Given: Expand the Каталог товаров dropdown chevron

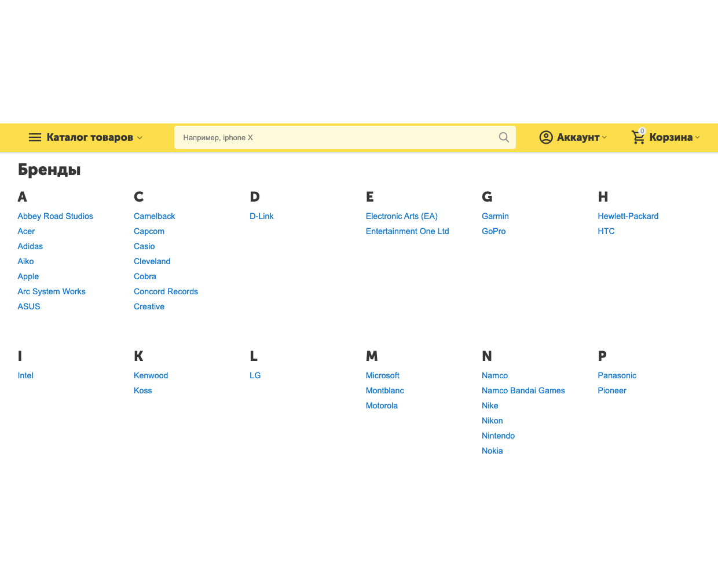Looking at the screenshot, I should 140,138.
